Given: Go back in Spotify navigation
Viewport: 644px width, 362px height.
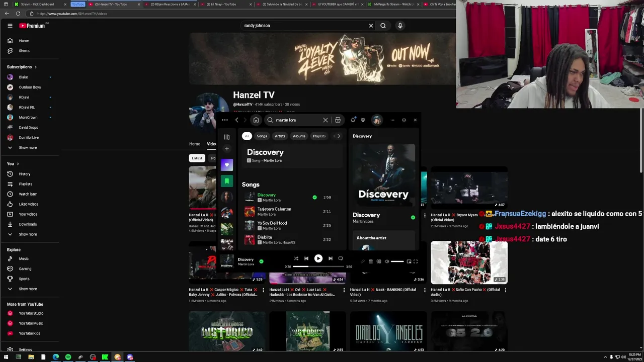Looking at the screenshot, I should click(236, 120).
